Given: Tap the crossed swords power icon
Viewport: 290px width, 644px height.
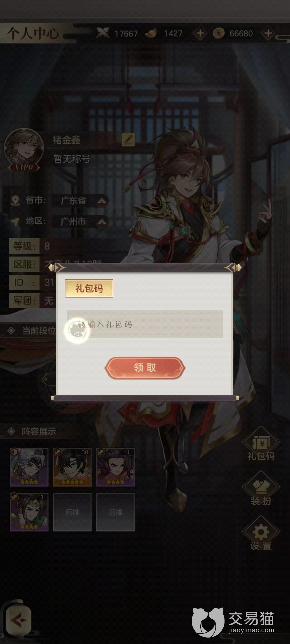Looking at the screenshot, I should 103,33.
